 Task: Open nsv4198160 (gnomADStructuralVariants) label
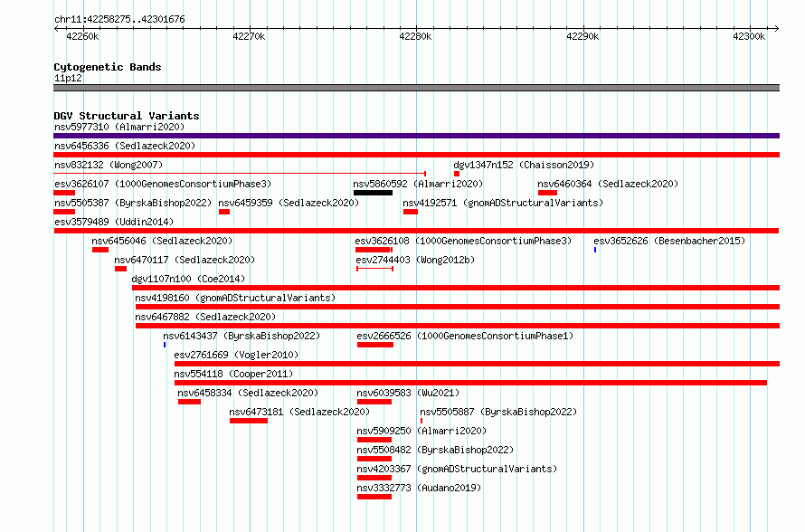(235, 298)
